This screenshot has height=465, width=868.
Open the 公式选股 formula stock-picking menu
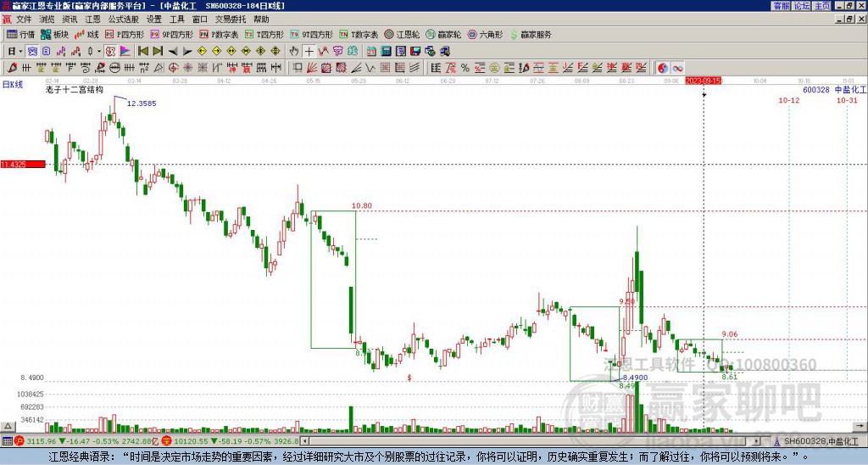[123, 19]
